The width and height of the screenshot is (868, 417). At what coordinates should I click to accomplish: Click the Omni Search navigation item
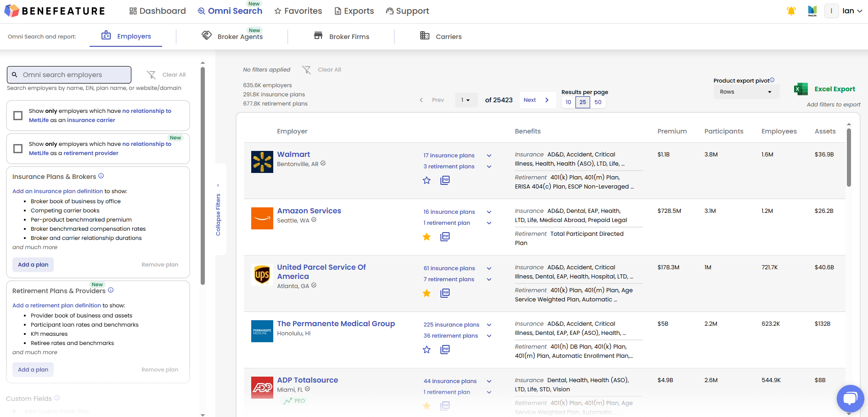click(230, 11)
